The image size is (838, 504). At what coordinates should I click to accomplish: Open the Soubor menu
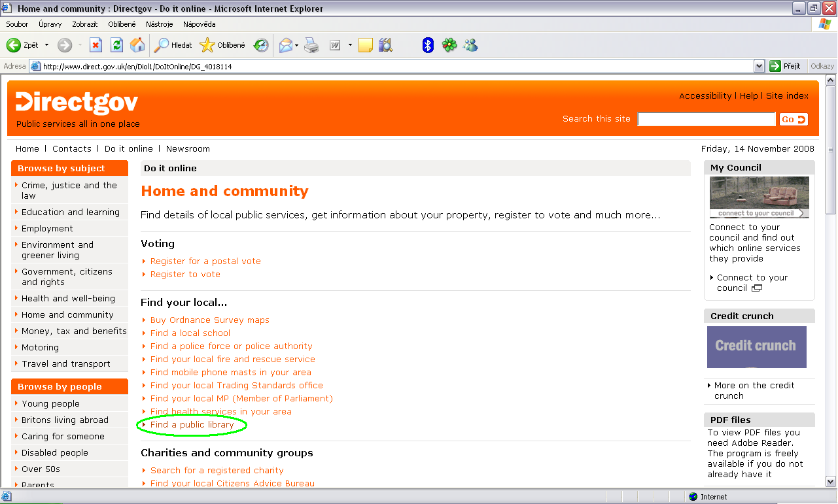(x=17, y=24)
